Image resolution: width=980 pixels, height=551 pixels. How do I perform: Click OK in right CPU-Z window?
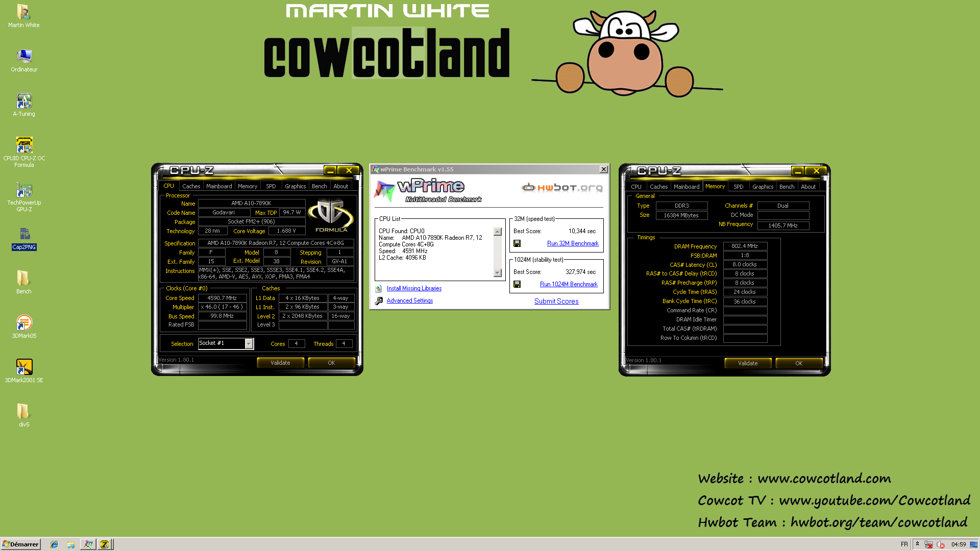click(799, 364)
